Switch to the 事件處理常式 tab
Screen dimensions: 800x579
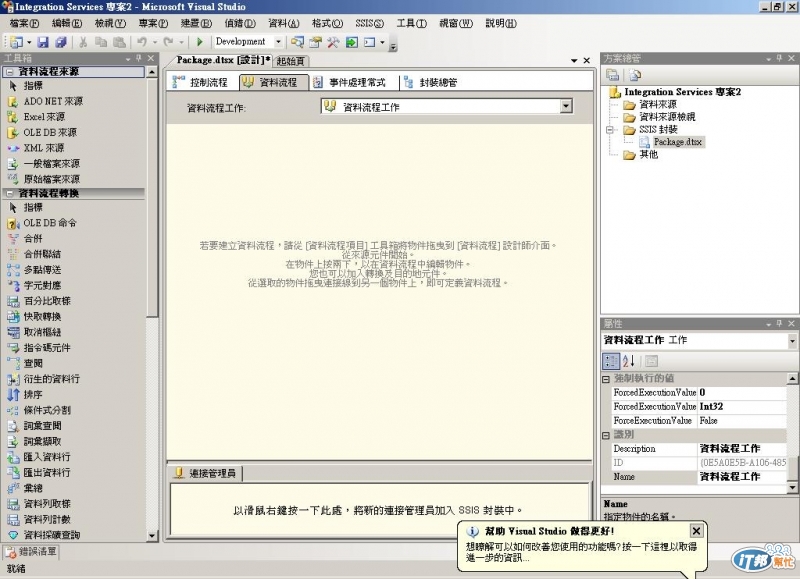(x=350, y=82)
